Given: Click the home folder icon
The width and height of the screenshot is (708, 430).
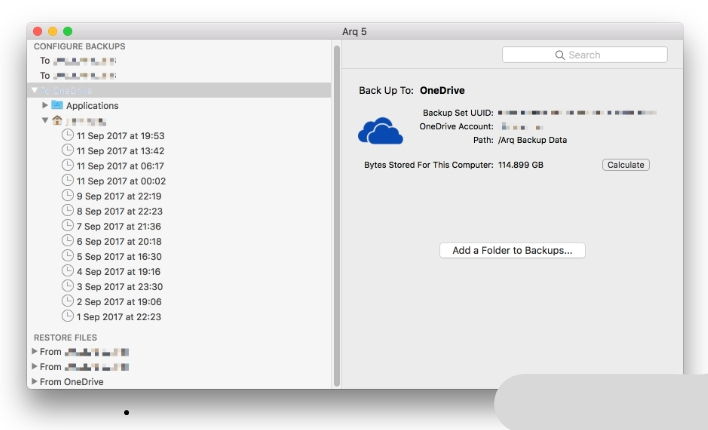Looking at the screenshot, I should tap(57, 120).
